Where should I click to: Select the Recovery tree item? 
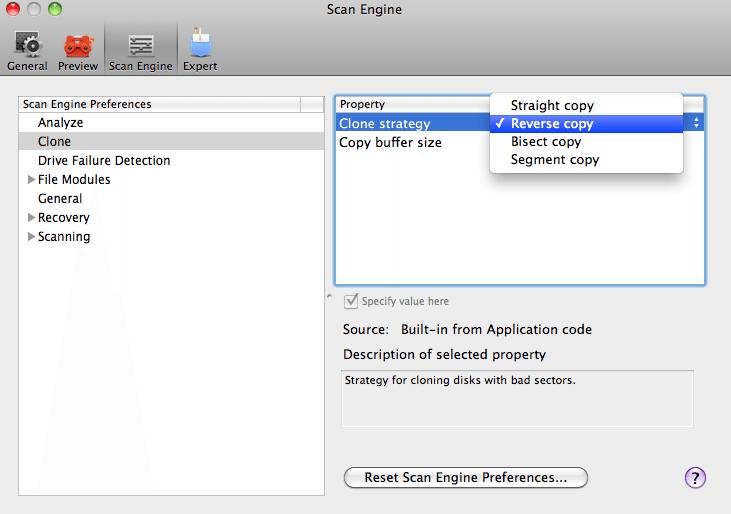[x=172, y=218]
